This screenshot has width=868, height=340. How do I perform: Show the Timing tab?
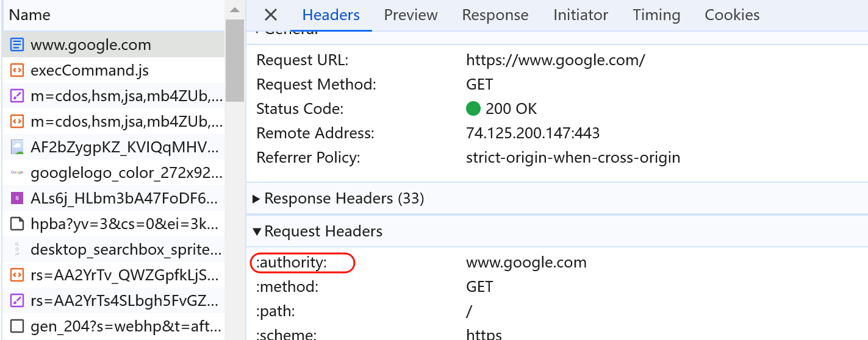(x=656, y=15)
